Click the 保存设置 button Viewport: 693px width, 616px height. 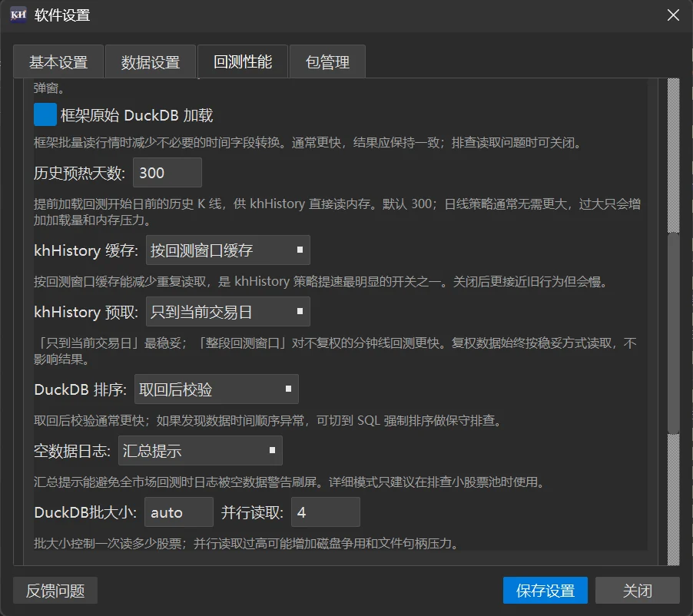545,591
